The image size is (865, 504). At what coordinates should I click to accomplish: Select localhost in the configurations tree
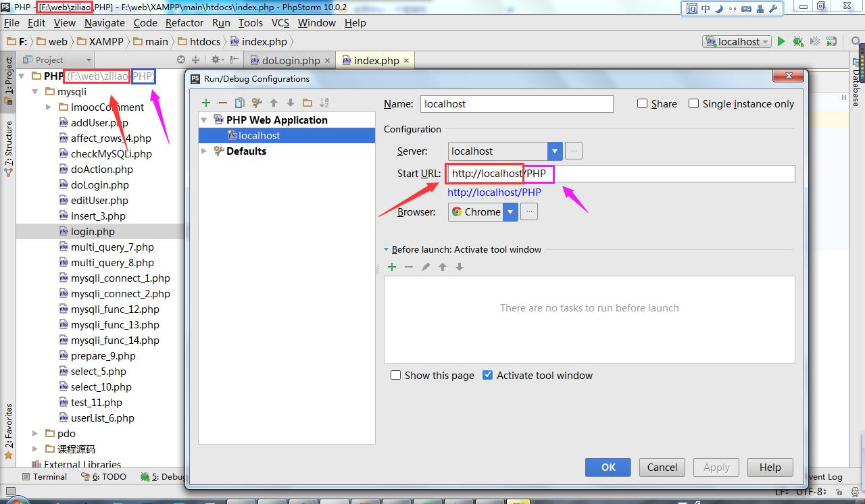pyautogui.click(x=287, y=135)
